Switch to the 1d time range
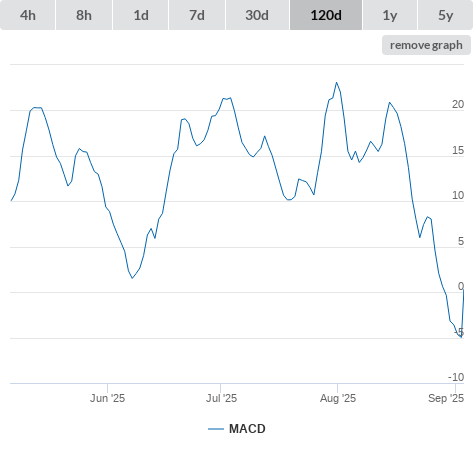Image resolution: width=474 pixels, height=455 pixels. pos(141,15)
